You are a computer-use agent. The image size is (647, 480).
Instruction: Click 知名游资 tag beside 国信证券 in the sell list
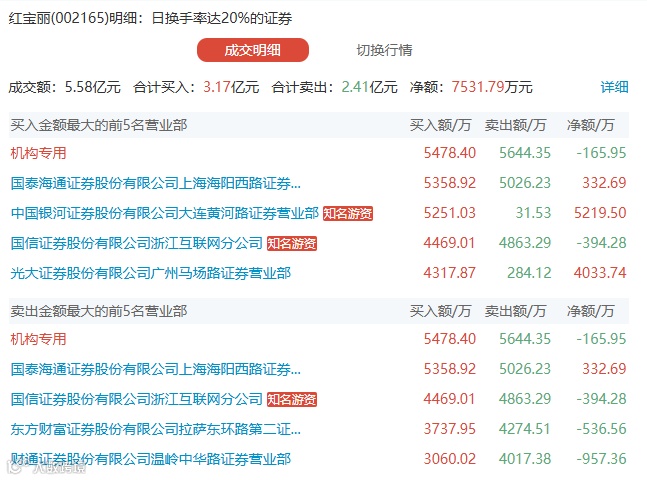[292, 400]
